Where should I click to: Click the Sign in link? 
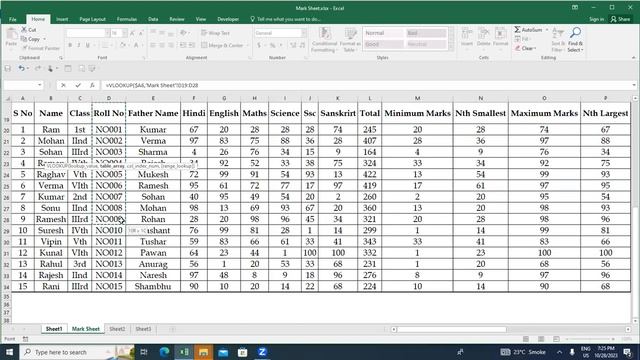tap(596, 19)
